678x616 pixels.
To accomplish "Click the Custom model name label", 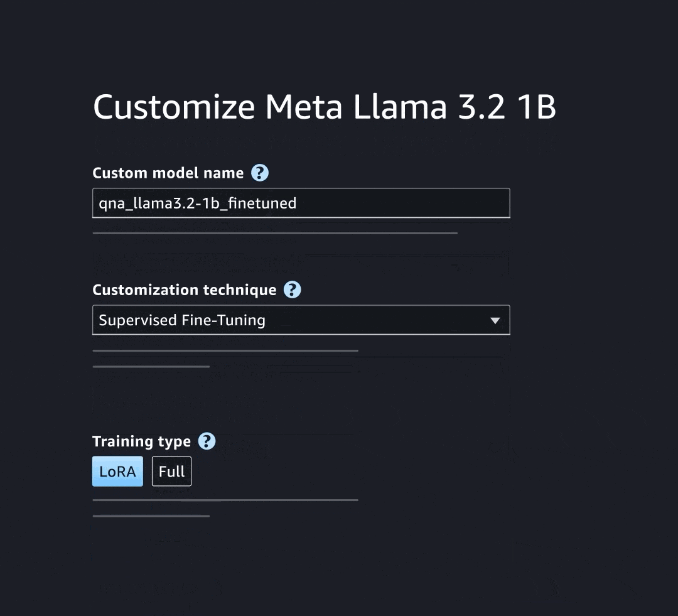I will click(168, 173).
